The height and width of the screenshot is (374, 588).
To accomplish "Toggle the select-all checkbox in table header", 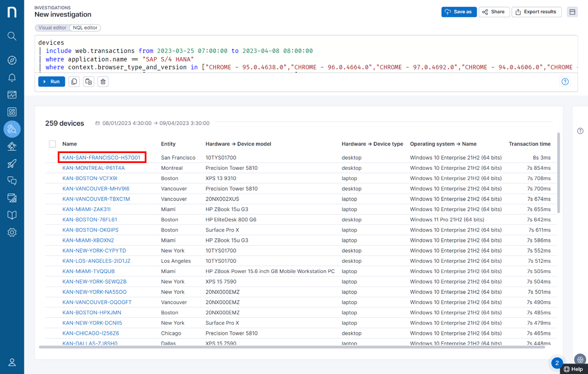I will point(52,144).
